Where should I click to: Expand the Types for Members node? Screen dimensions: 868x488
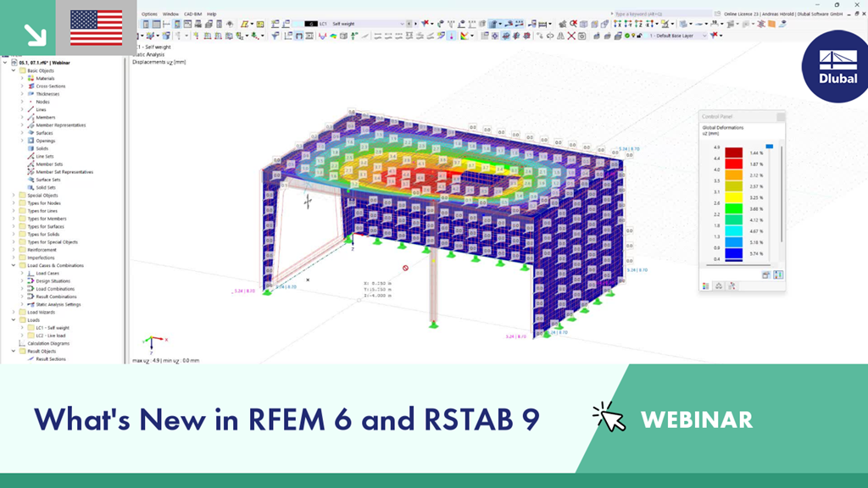point(14,219)
